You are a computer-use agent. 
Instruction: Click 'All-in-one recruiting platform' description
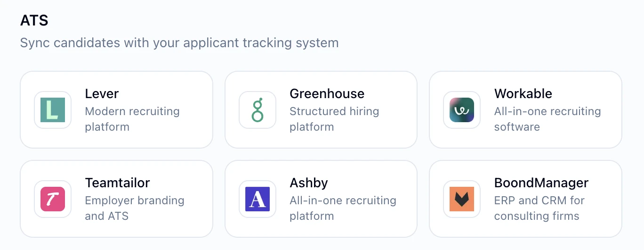(343, 208)
